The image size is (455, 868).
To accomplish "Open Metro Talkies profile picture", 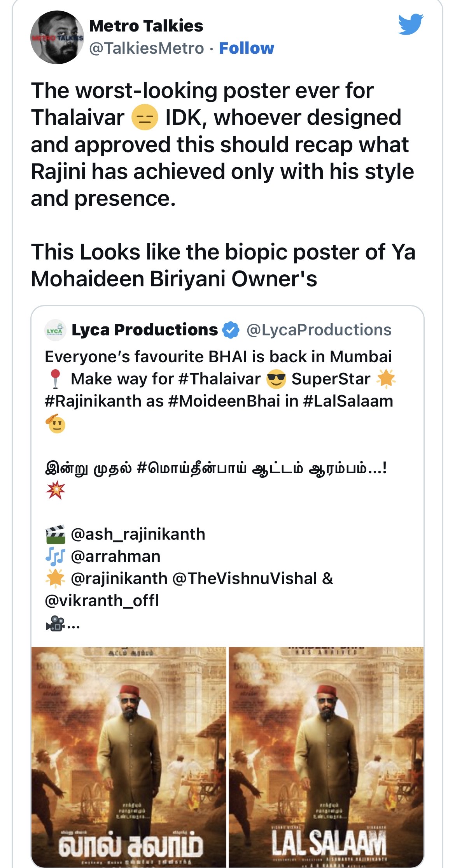I will [57, 37].
